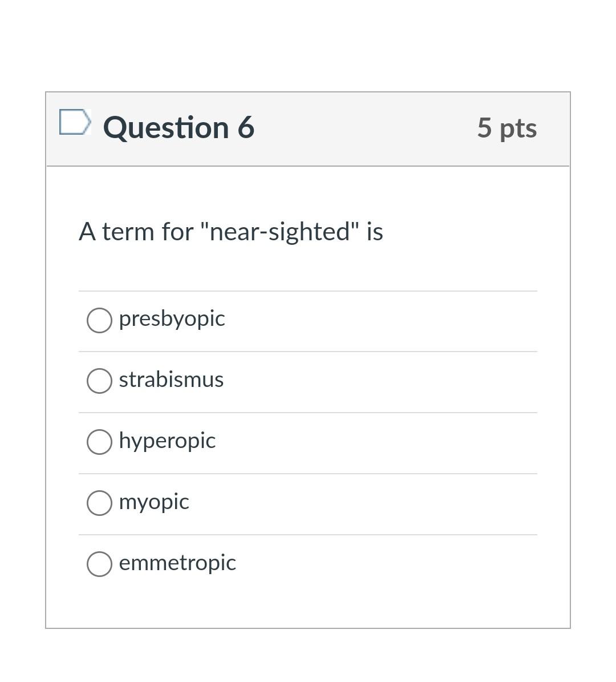Flag Question 6 for review
The height and width of the screenshot is (682, 616).
75,122
